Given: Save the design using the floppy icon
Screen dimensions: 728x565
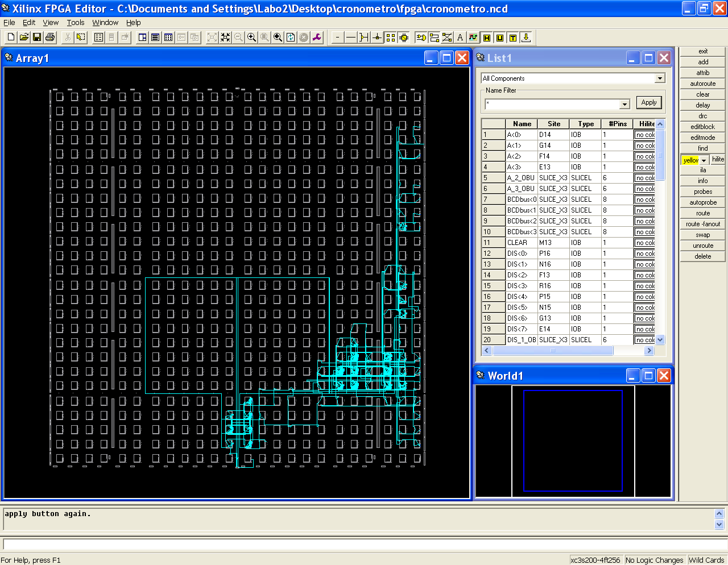Looking at the screenshot, I should pos(37,37).
